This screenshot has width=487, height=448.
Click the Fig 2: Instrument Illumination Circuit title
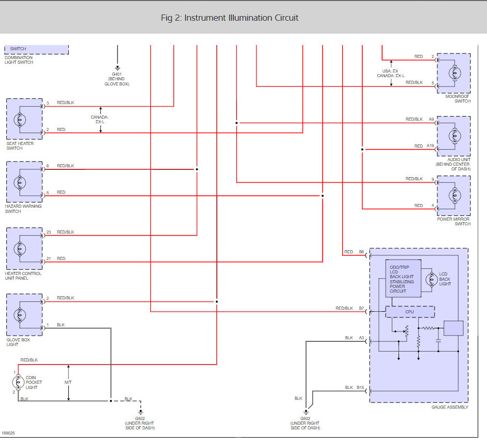[229, 18]
